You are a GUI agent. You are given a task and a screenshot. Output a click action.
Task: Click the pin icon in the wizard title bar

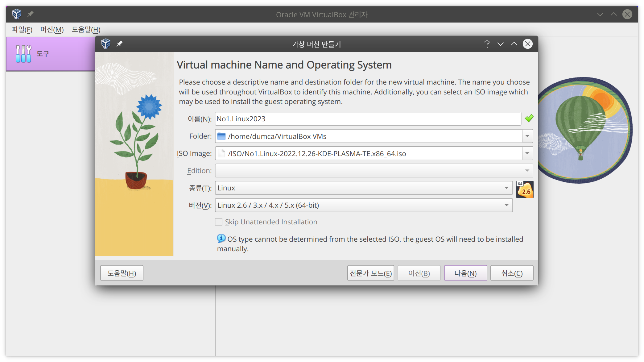click(119, 44)
